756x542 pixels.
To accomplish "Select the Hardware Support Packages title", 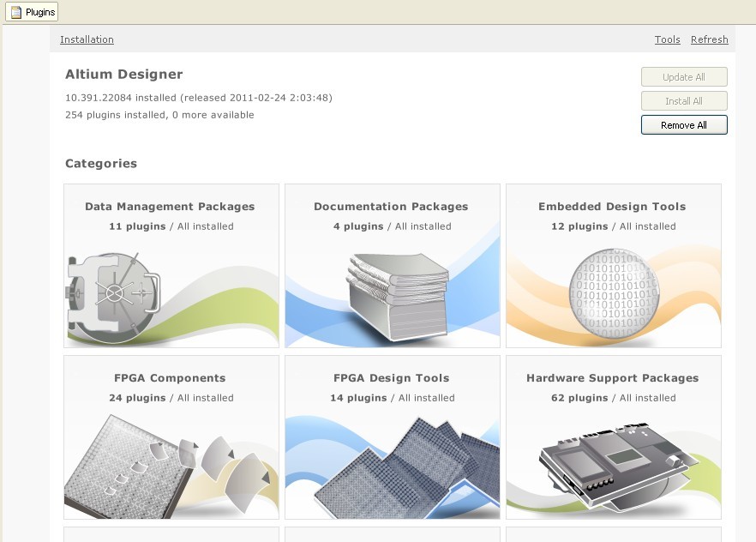I will tap(613, 378).
